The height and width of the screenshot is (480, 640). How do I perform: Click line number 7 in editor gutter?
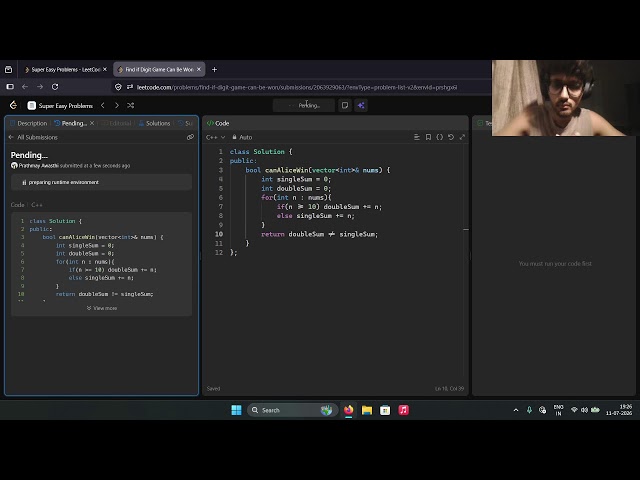pyautogui.click(x=220, y=207)
